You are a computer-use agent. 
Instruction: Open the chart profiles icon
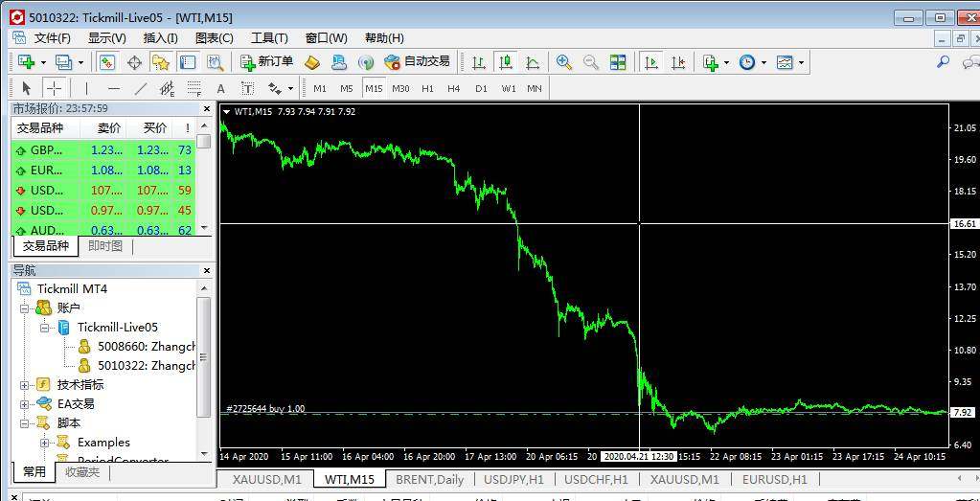tap(63, 62)
